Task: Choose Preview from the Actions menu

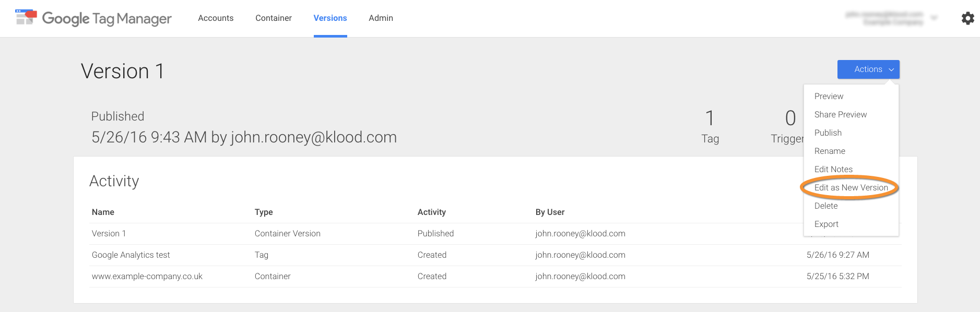Action: [829, 97]
